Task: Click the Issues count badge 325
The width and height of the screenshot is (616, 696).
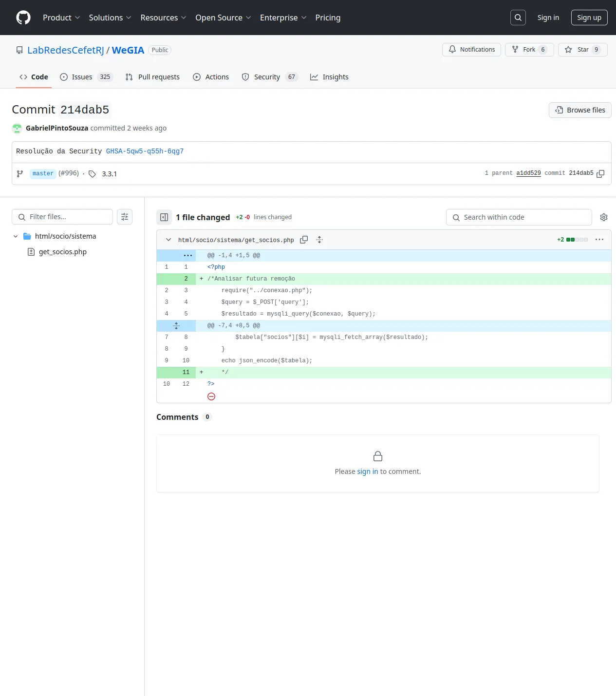Action: coord(105,77)
